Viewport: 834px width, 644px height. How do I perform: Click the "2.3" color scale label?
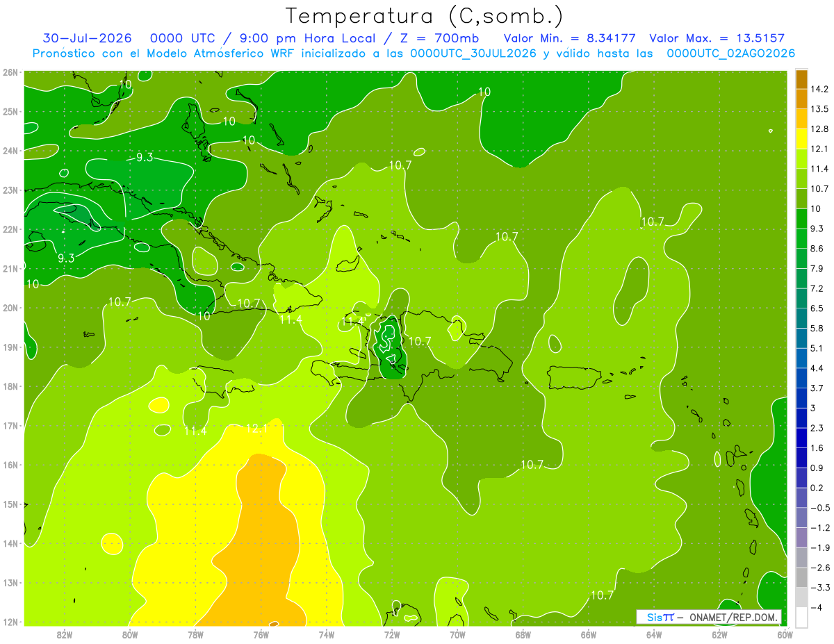tap(819, 428)
